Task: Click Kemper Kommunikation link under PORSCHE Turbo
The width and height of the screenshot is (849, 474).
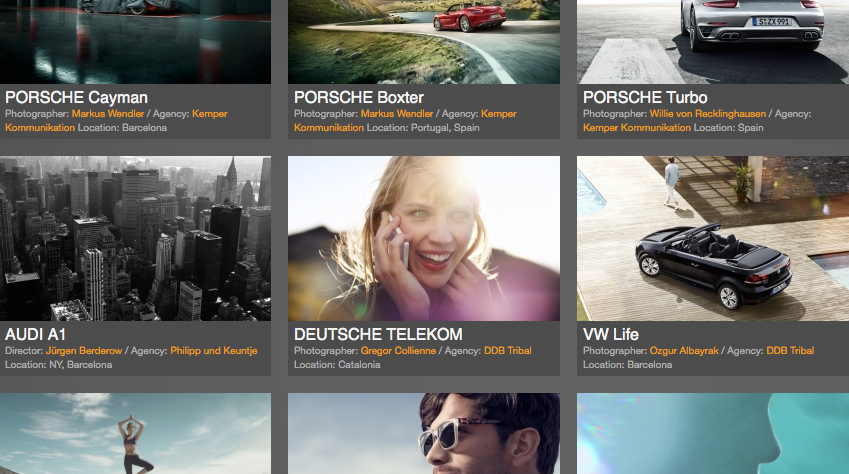Action: pyautogui.click(x=637, y=128)
